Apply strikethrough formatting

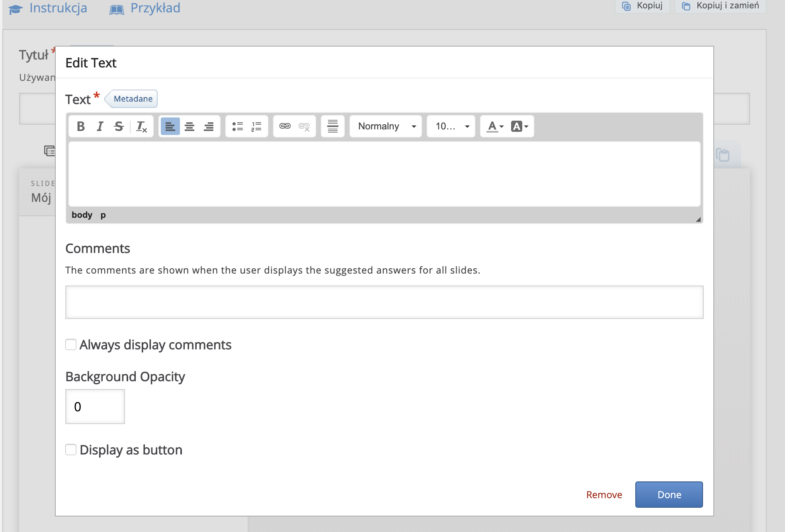pos(119,126)
